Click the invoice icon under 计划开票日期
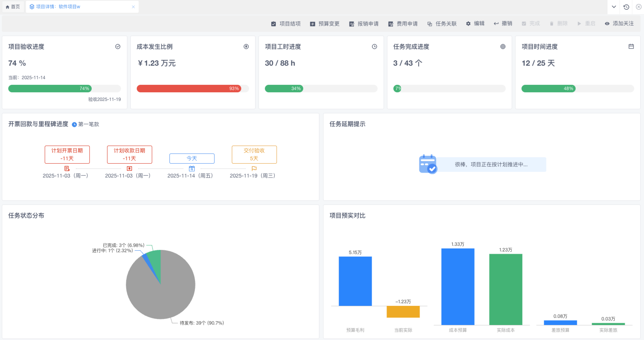The image size is (644, 340). tap(67, 168)
